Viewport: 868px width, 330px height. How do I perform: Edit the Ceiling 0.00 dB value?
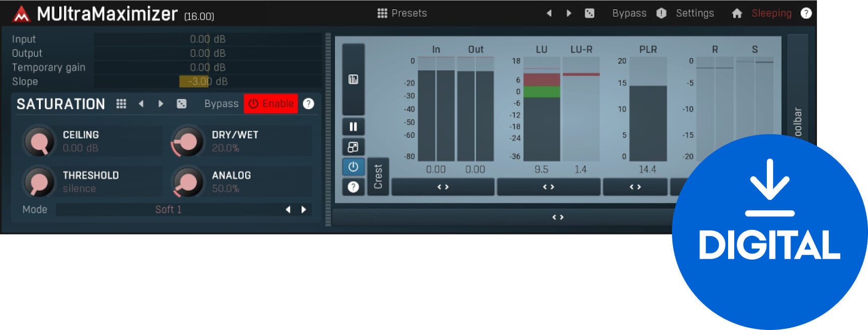point(80,148)
